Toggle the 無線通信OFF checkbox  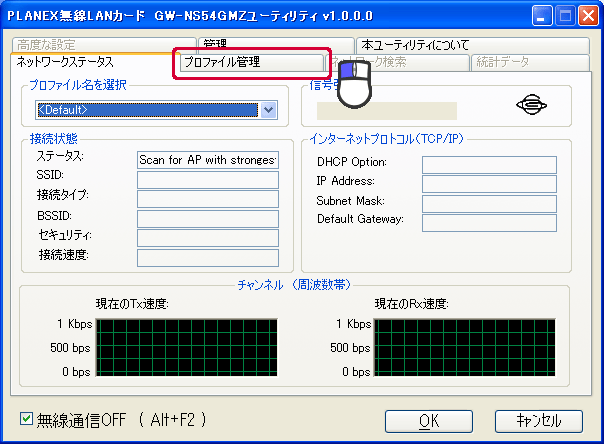(x=26, y=419)
